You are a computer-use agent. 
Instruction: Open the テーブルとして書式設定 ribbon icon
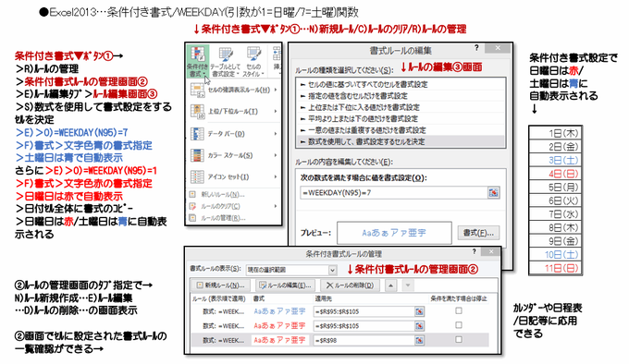pos(225,62)
